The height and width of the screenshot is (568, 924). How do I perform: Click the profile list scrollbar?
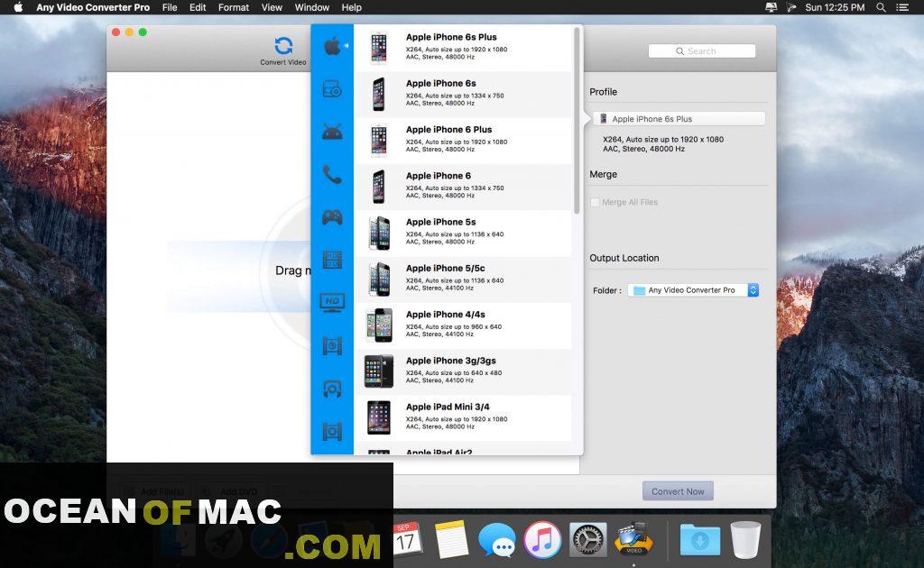pos(577,119)
